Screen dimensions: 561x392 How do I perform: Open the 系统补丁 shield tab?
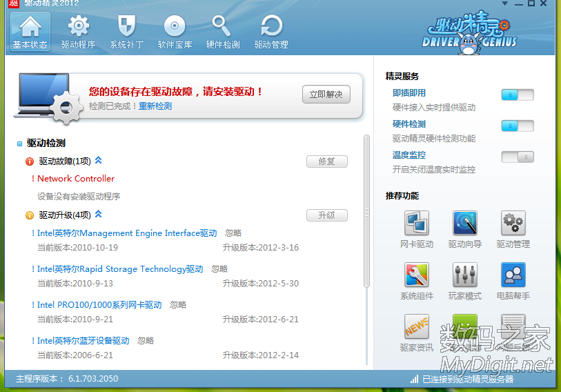[x=127, y=32]
